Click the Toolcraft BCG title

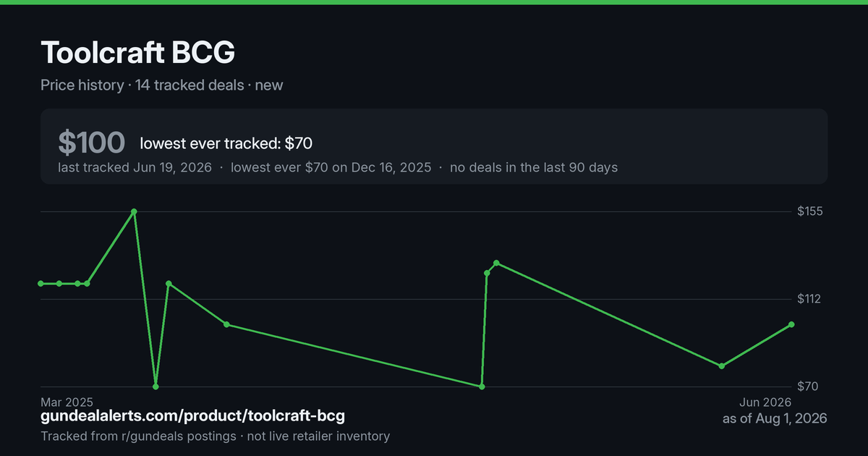(137, 54)
